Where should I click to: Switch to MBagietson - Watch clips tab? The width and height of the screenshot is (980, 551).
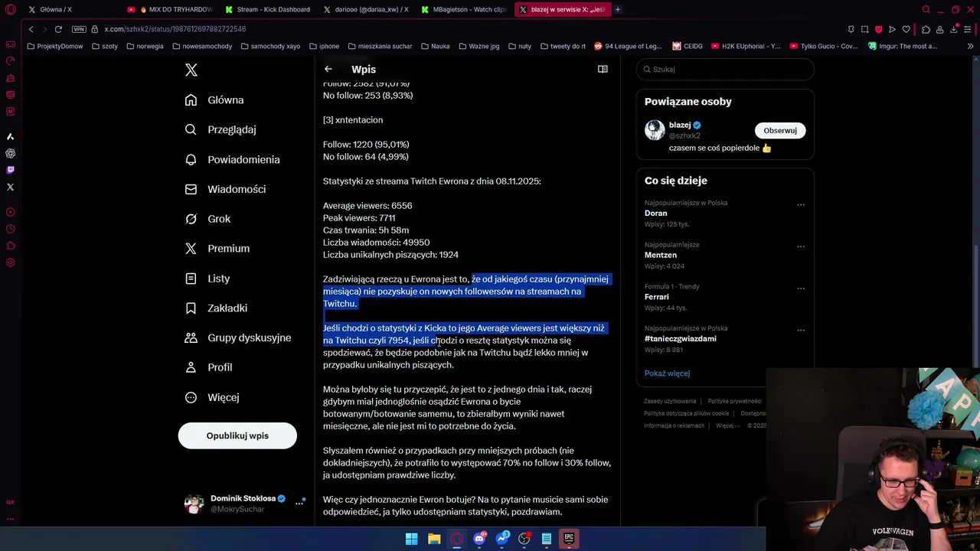click(464, 9)
